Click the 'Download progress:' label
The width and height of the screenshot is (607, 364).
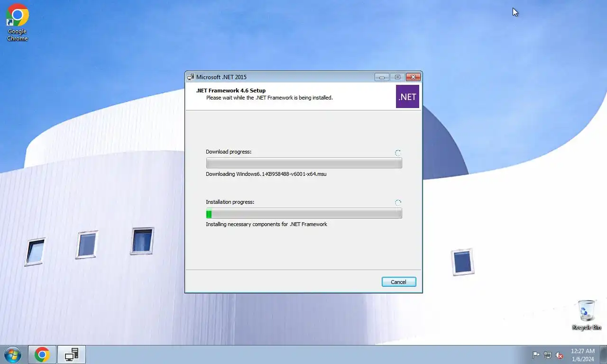coord(229,152)
